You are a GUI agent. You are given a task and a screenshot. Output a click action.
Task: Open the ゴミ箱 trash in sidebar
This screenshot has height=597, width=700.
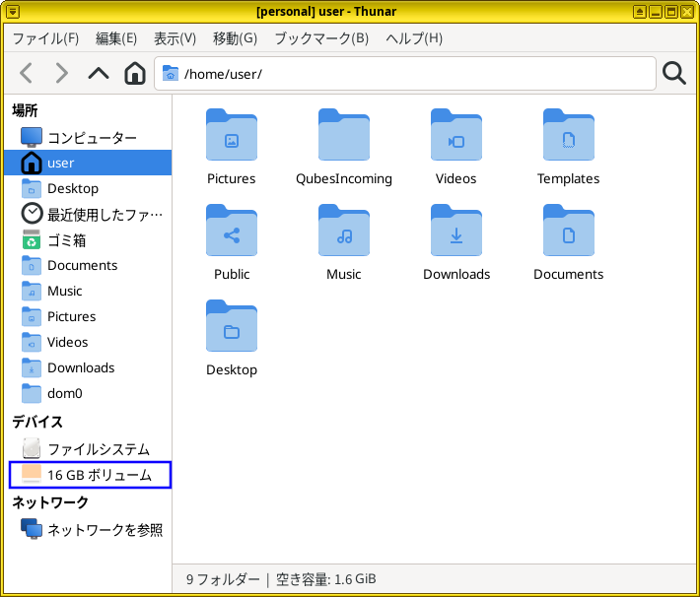coord(88,240)
